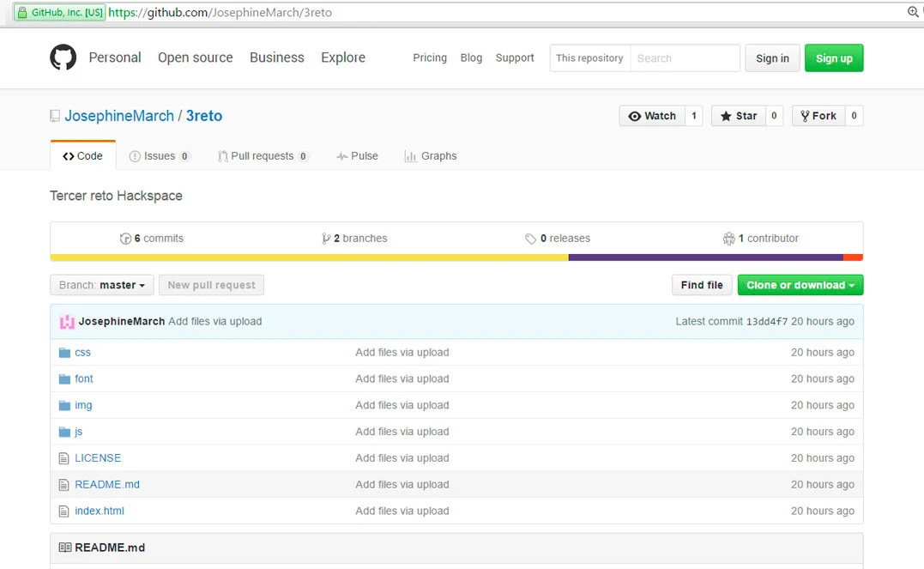Click the book icon in README.md header
The width and height of the screenshot is (924, 569).
(65, 548)
